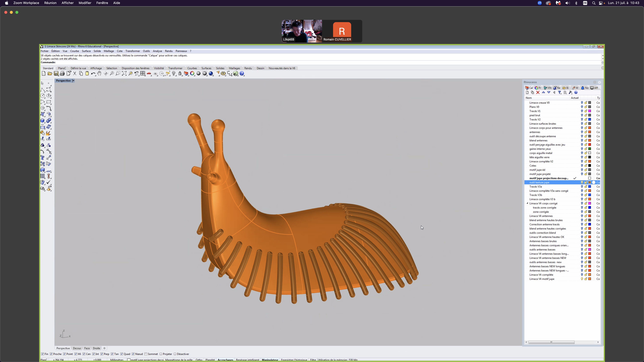Screen dimensions: 644x362
Task: Click the lock objects padlock icon
Action: (180, 73)
